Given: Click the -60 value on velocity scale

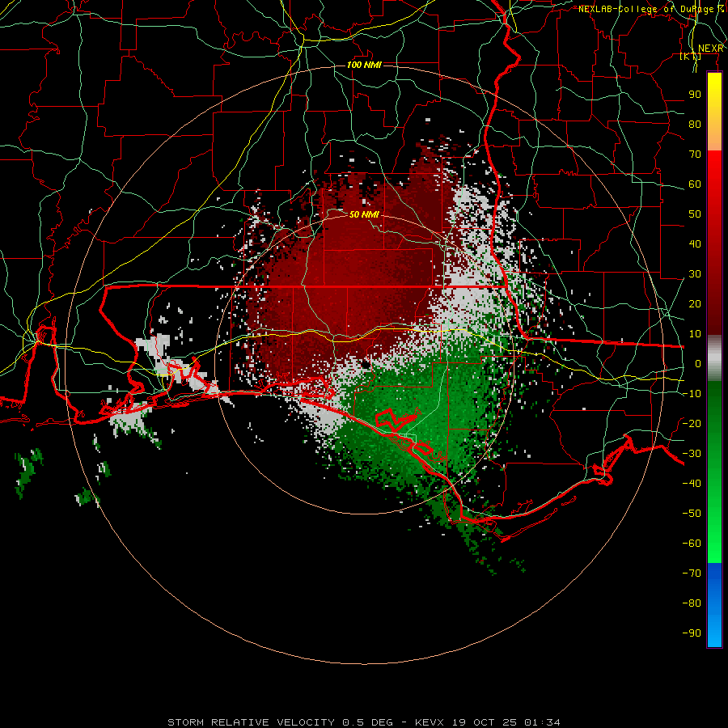Looking at the screenshot, I should [x=692, y=544].
